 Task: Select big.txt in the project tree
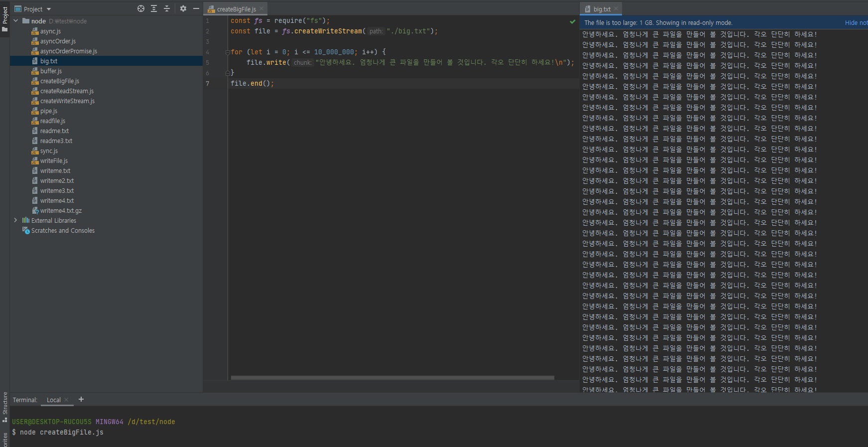click(49, 61)
